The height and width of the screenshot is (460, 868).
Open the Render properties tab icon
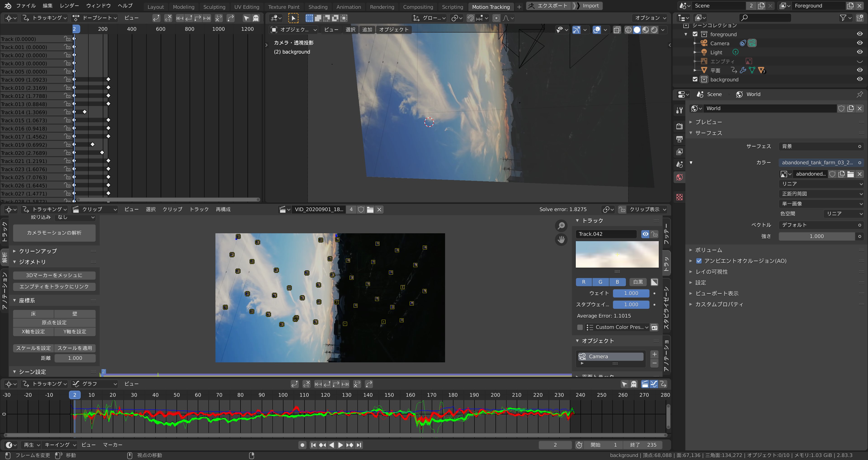679,126
